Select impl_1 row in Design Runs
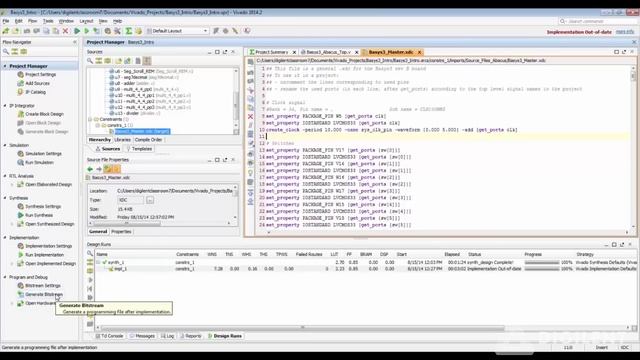640x360 pixels. (x=366, y=269)
